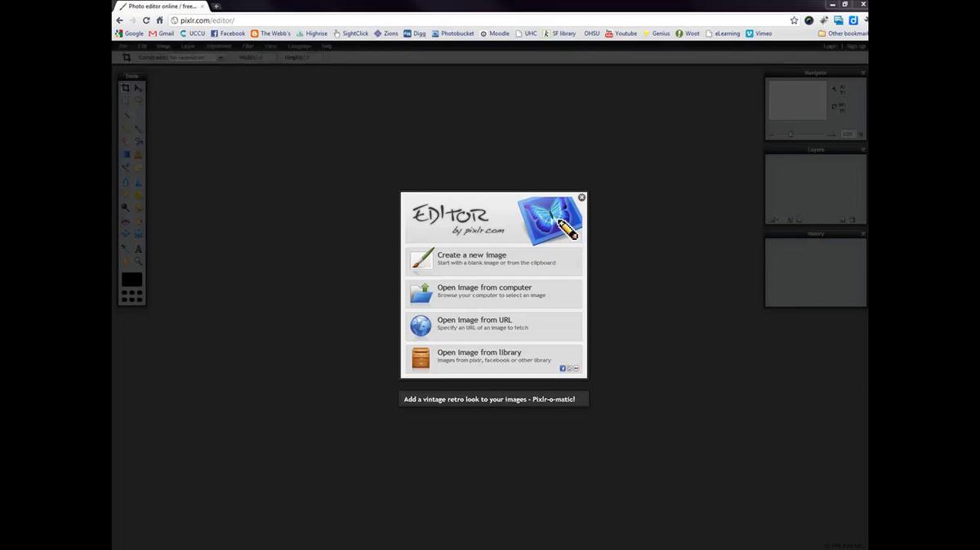Click the globe icon for URL option
Viewport: 980px width, 550px height.
pyautogui.click(x=421, y=326)
